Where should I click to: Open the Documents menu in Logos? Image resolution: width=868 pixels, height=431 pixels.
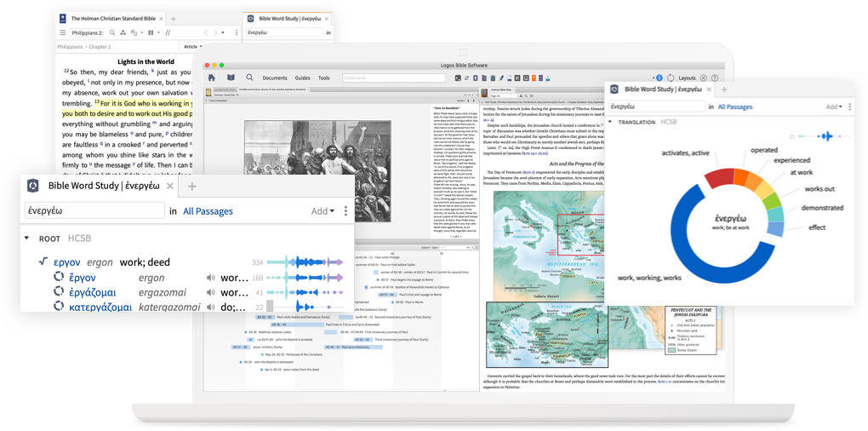click(275, 78)
